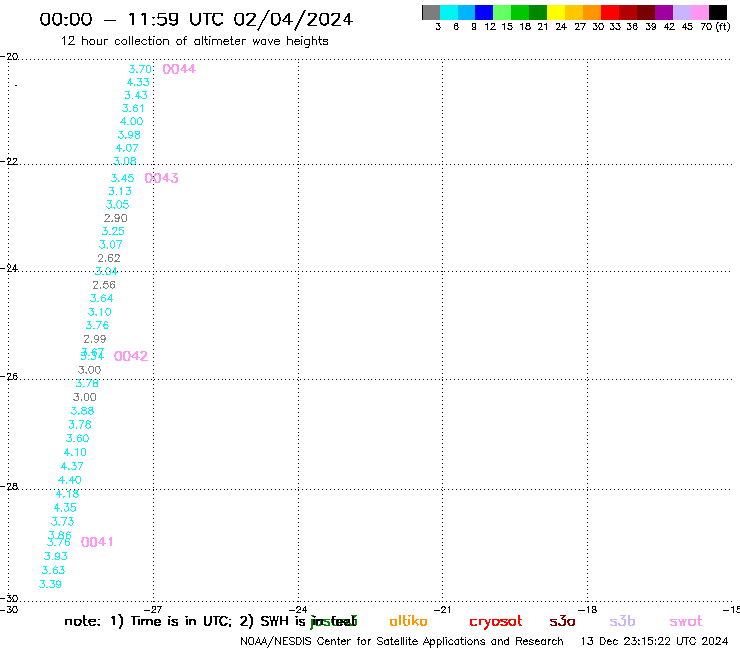This screenshot has height=650, width=740.
Task: Click the gray 2.56 value
Action: [104, 285]
